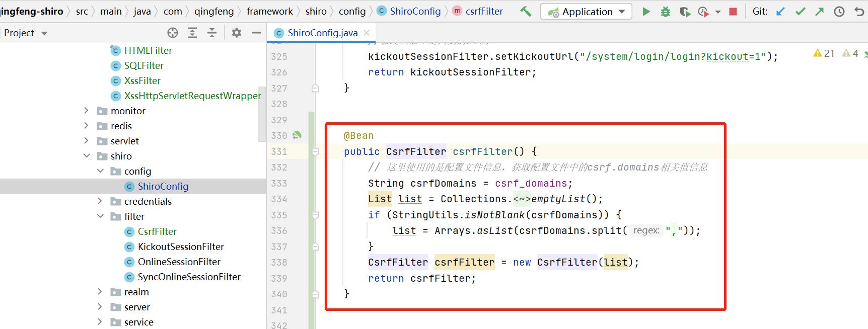Image resolution: width=868 pixels, height=329 pixels.
Task: Open KickoutSessionFilter class in the tree
Action: pyautogui.click(x=181, y=246)
